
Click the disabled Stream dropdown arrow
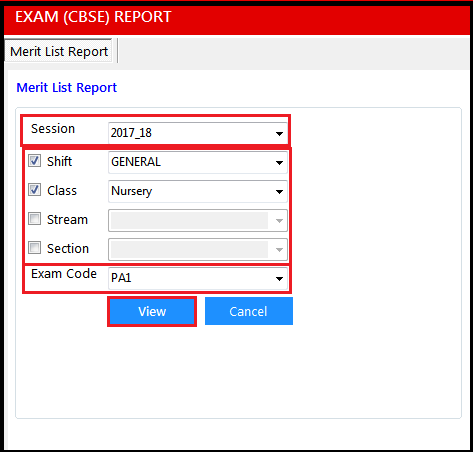279,221
